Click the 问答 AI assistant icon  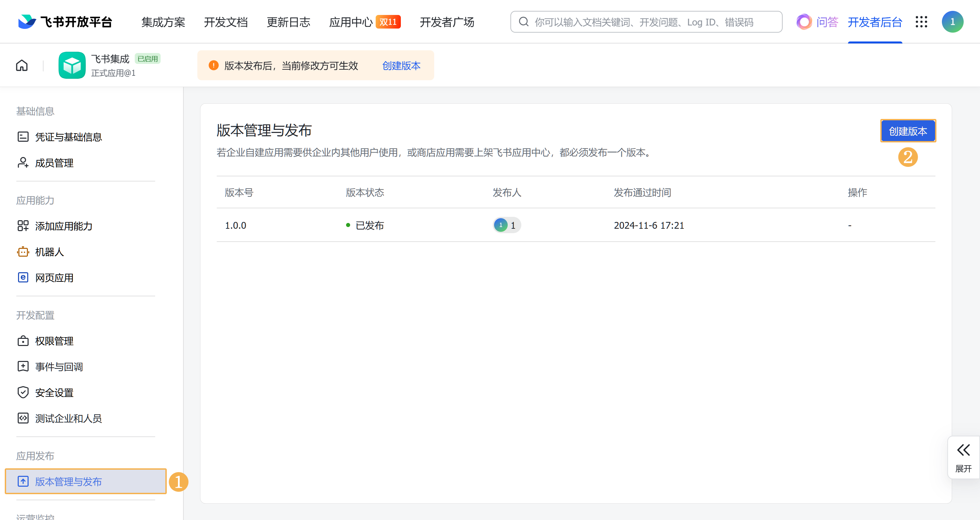(804, 22)
